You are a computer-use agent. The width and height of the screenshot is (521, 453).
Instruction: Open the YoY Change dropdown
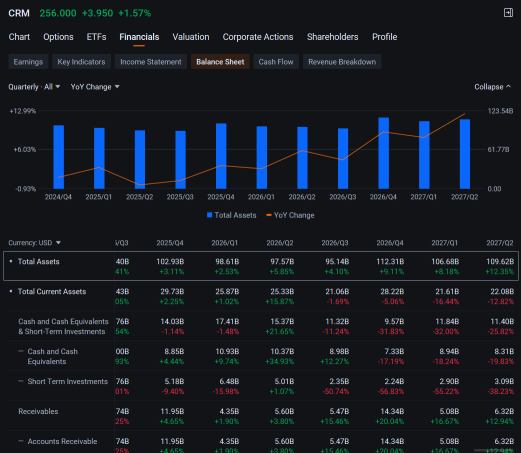point(95,87)
